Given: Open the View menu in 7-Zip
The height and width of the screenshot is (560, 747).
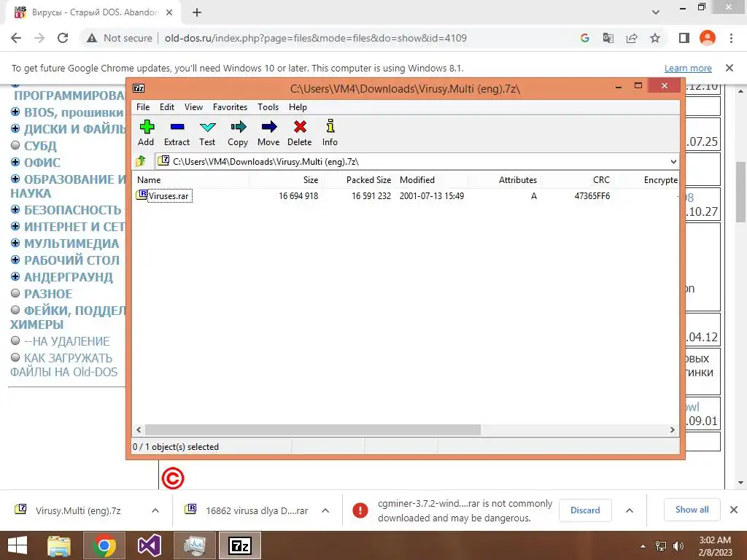Looking at the screenshot, I should coord(193,107).
